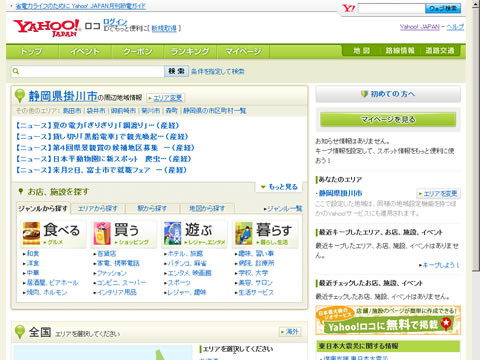Select the 路線情報 navigation button

tap(400, 51)
